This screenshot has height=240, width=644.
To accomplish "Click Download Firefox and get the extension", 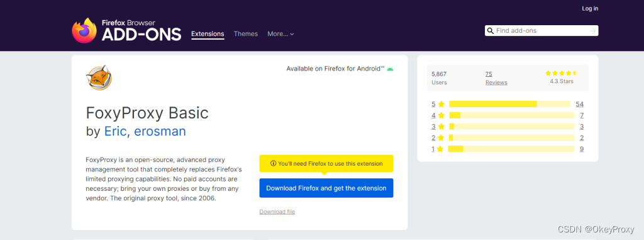I will [326, 188].
